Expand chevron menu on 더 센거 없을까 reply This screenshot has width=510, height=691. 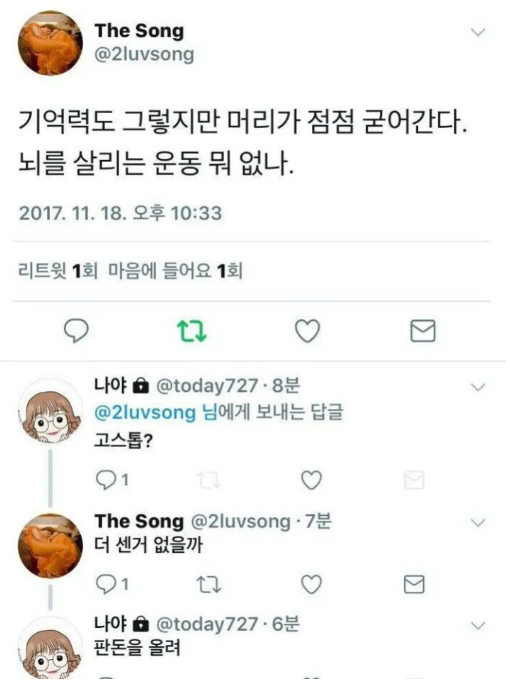pos(478,523)
